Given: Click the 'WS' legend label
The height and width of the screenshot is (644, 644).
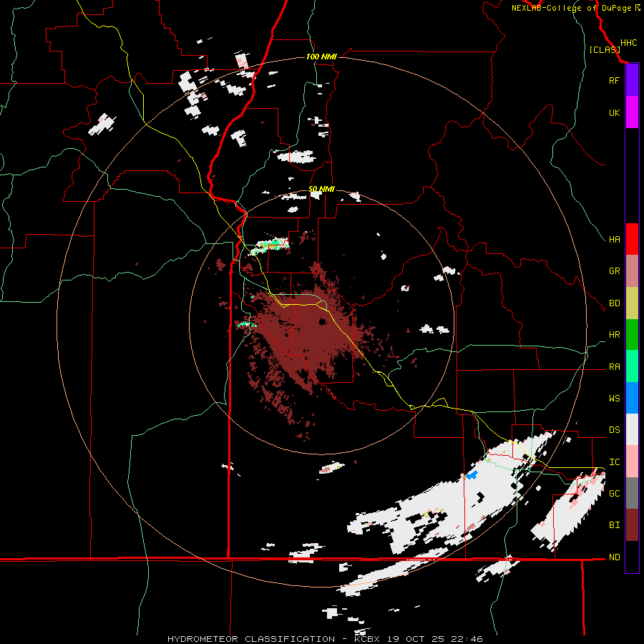Looking at the screenshot, I should click(x=614, y=399).
